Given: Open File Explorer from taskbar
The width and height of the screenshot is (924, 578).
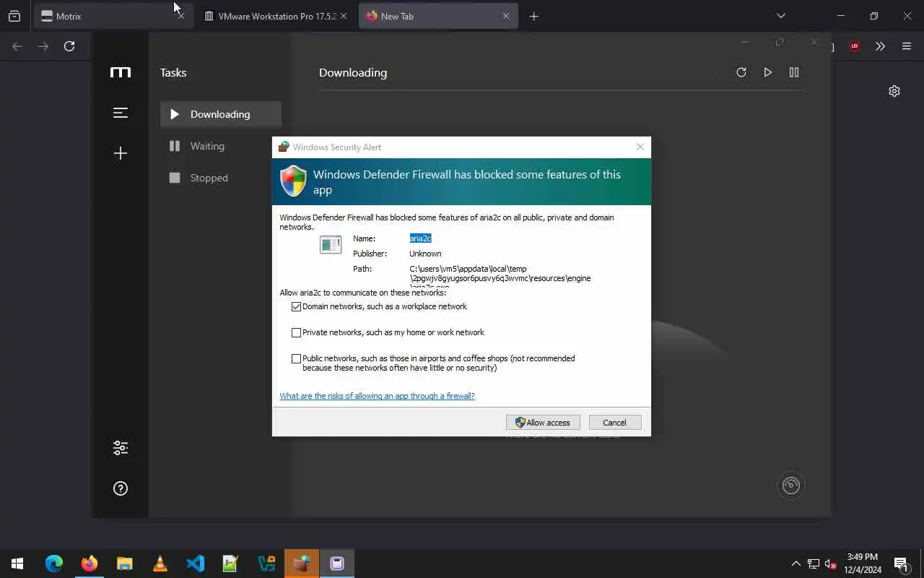Looking at the screenshot, I should (x=125, y=564).
